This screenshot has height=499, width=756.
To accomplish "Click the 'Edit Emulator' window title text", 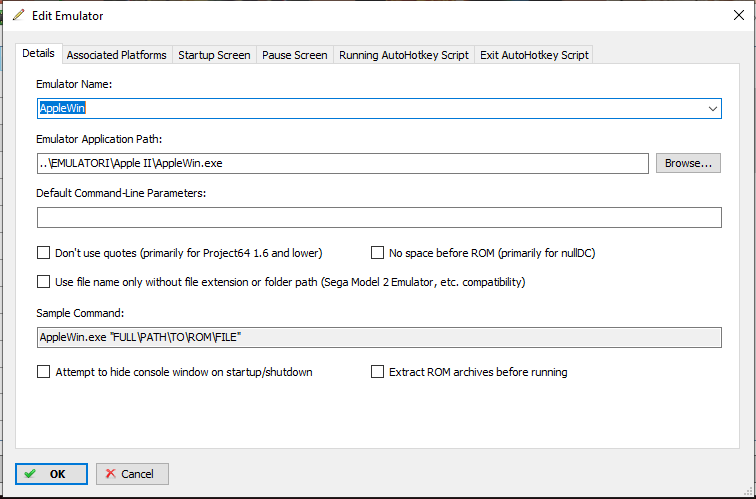I will (x=68, y=15).
